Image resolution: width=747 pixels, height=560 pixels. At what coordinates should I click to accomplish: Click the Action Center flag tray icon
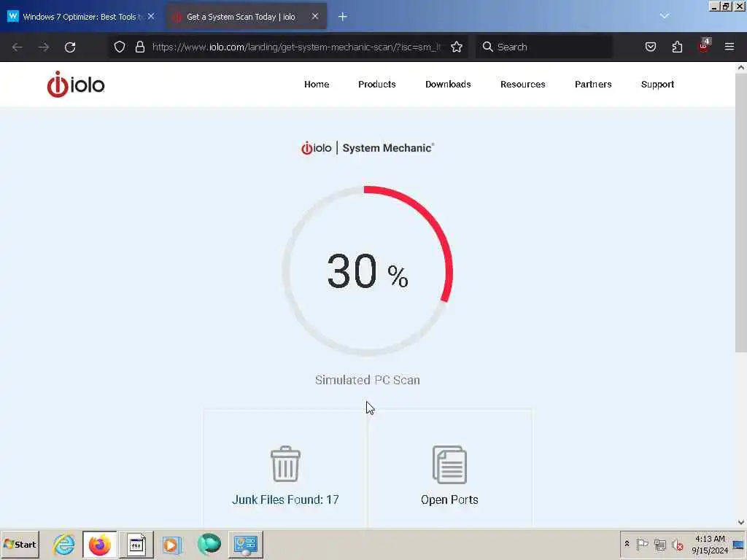(x=642, y=544)
